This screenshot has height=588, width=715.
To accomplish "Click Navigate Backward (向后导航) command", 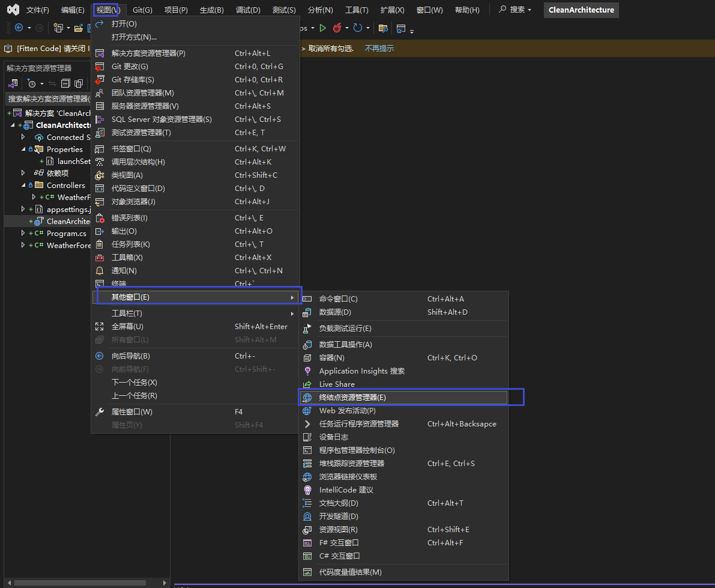I will (196, 356).
